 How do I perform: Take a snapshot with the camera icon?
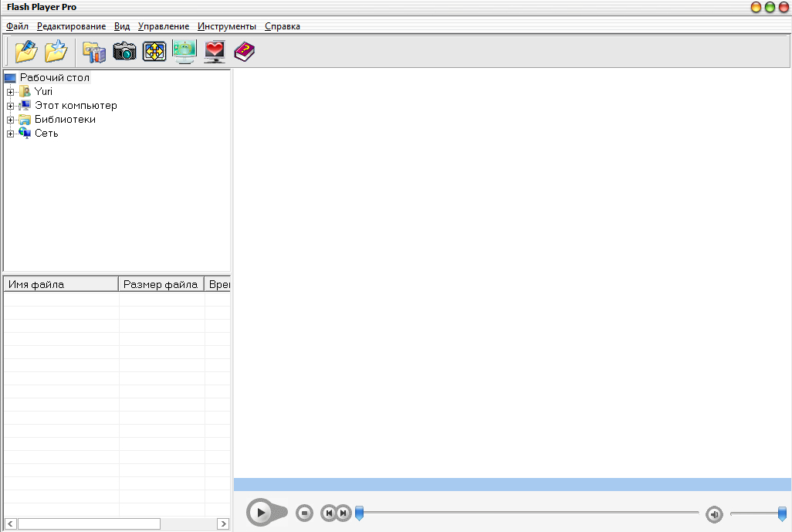click(x=124, y=52)
